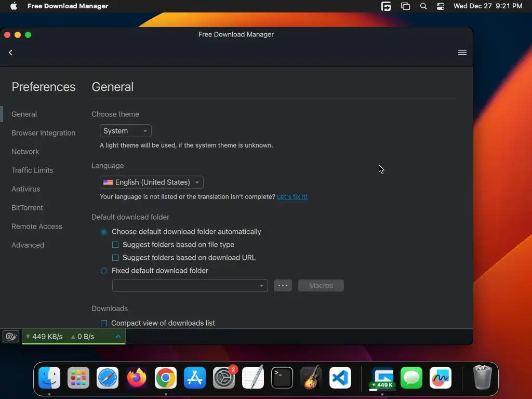532x399 pixels.
Task: Open Stage Manager windows icon in menu bar
Action: pos(405,6)
